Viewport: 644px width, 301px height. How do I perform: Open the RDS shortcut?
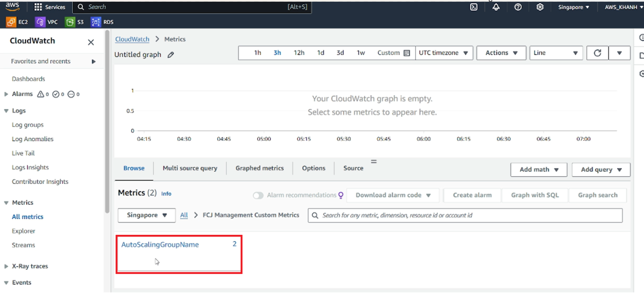click(103, 22)
